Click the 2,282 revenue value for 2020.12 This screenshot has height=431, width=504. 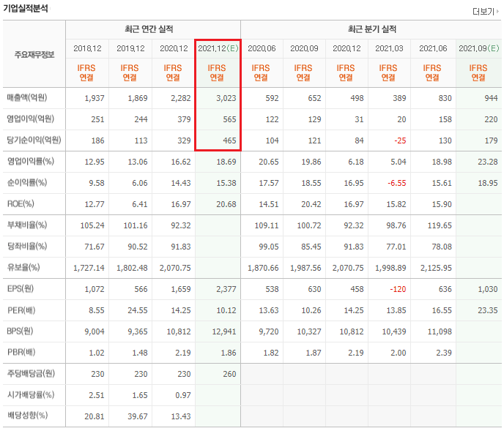[181, 98]
